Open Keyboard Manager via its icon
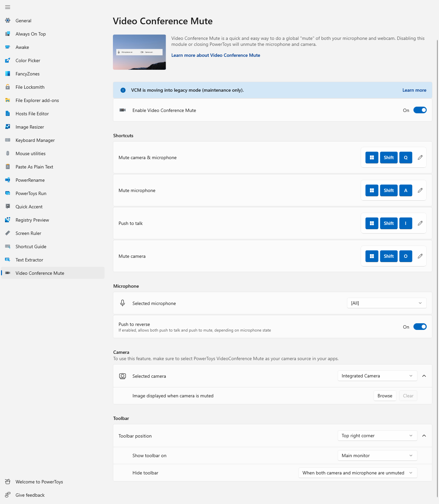This screenshot has height=504, width=439. pyautogui.click(x=7, y=140)
